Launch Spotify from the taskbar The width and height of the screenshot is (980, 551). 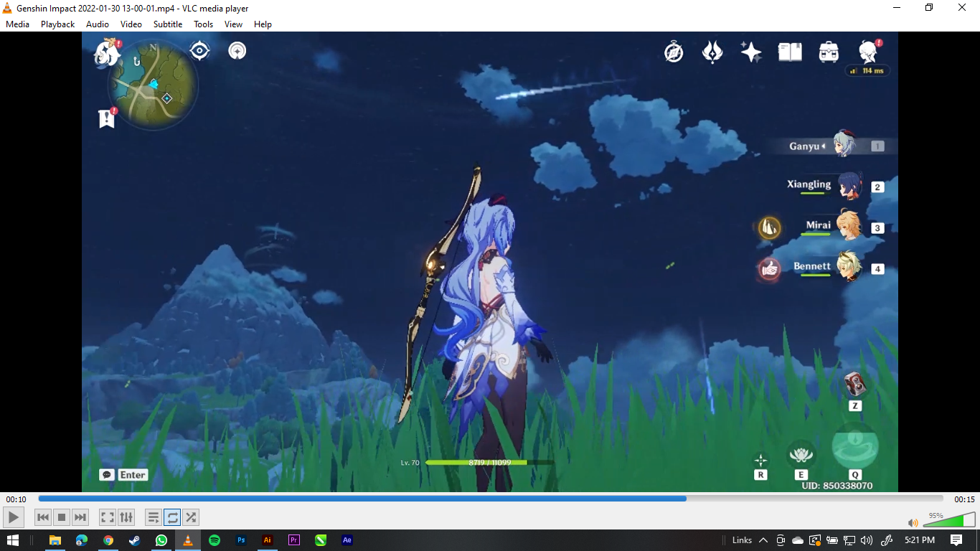pyautogui.click(x=215, y=540)
